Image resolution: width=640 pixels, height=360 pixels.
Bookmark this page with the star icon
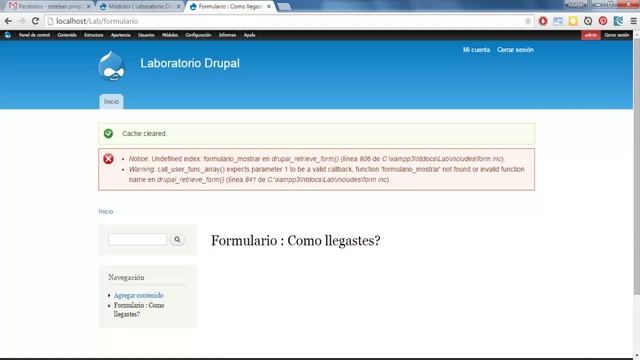[528, 21]
